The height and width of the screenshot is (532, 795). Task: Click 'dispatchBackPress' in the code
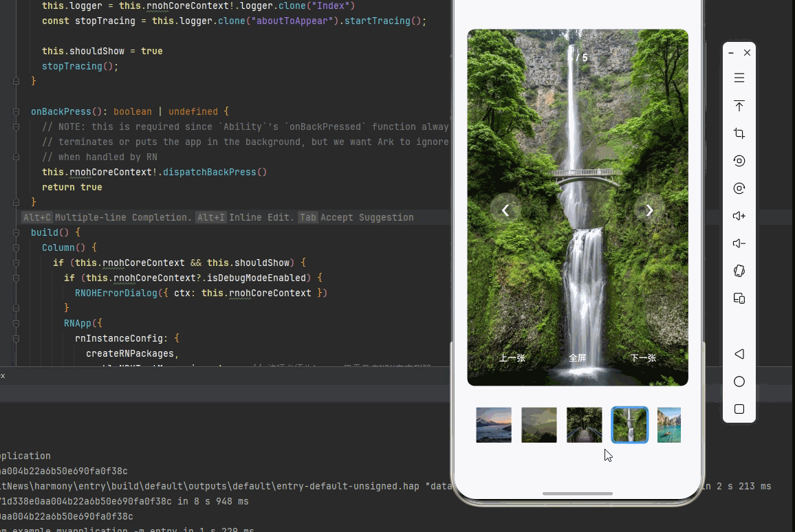(x=209, y=173)
